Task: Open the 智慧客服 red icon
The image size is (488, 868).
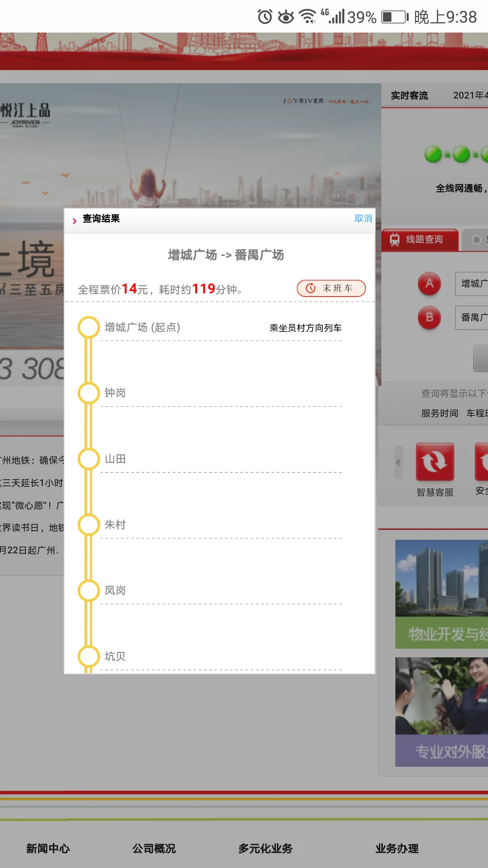Action: tap(435, 462)
